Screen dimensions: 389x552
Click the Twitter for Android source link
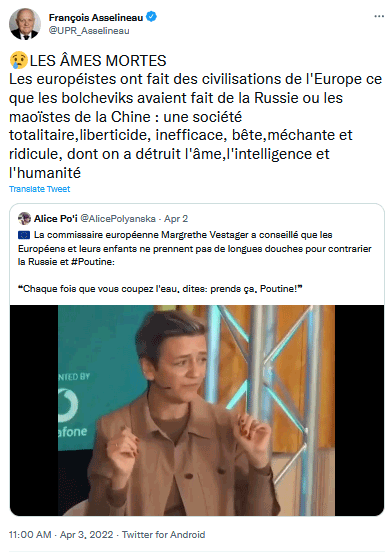163,535
